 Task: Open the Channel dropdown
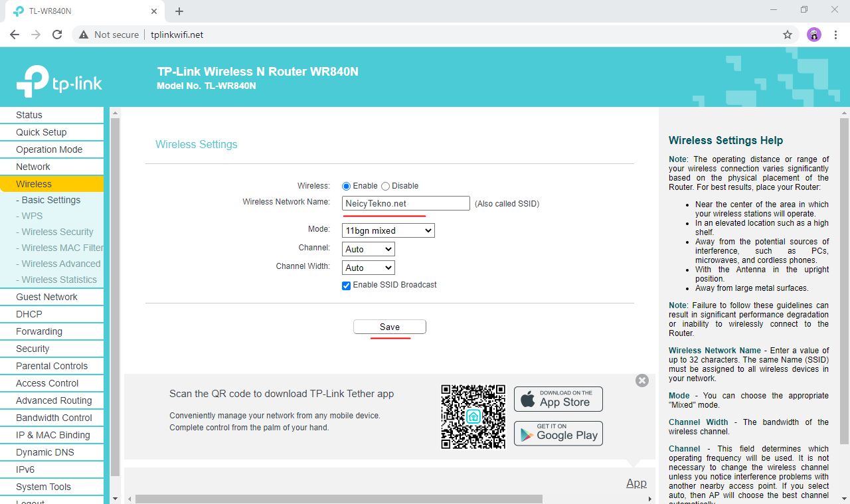(x=369, y=249)
